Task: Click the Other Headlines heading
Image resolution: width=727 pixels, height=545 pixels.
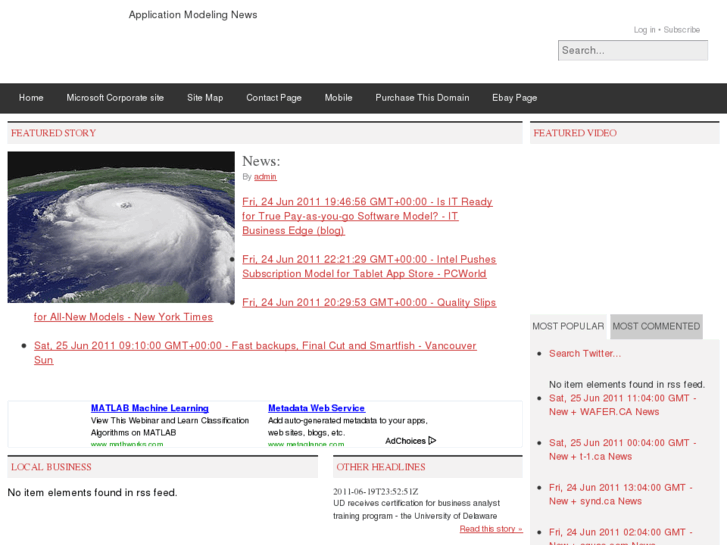Action: (381, 467)
